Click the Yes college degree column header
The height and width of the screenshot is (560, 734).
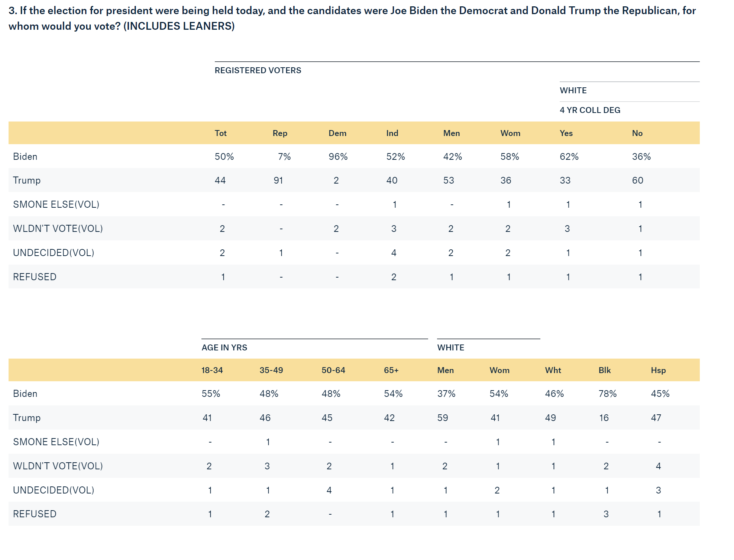[x=566, y=133]
